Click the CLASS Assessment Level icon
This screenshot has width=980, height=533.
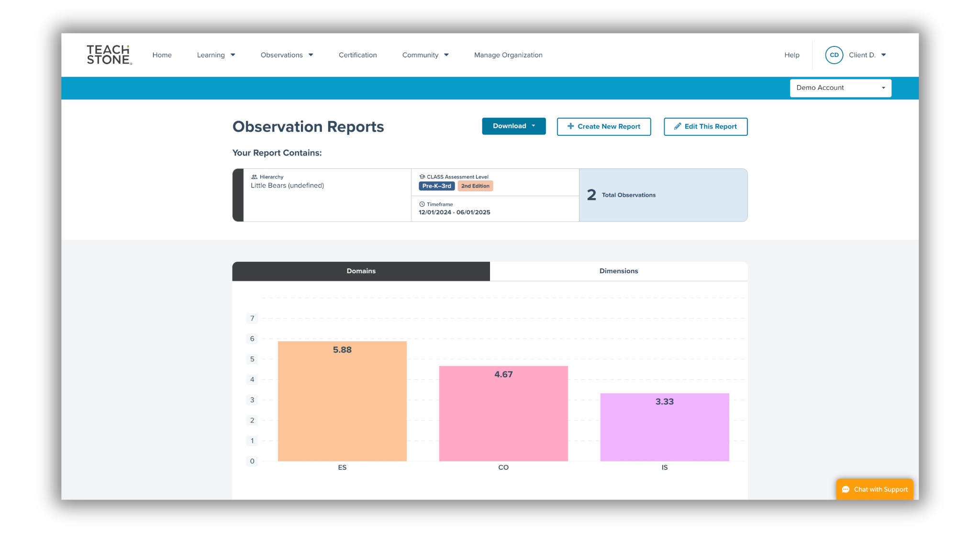coord(422,177)
